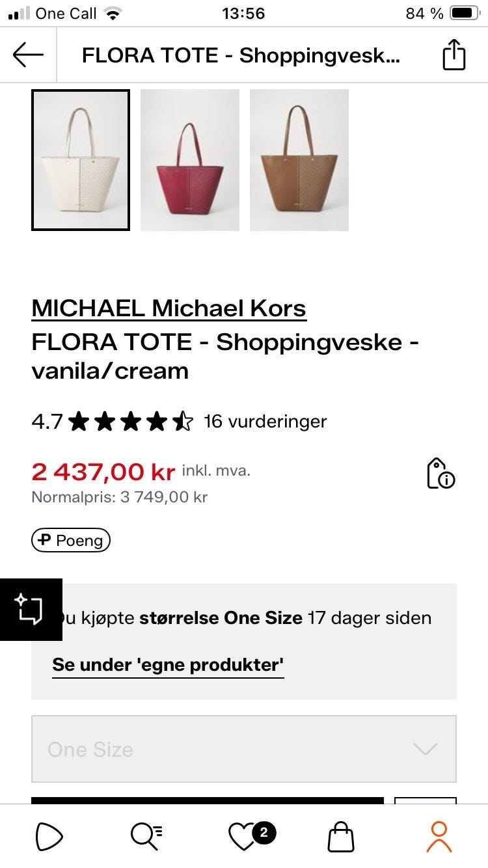Tap the star rating row
This screenshot has width=488, height=868.
(x=130, y=422)
